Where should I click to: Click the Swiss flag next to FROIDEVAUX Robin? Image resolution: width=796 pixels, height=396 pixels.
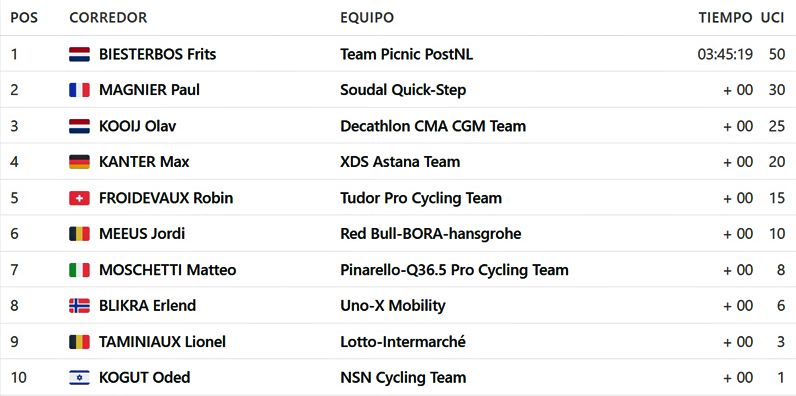79,198
